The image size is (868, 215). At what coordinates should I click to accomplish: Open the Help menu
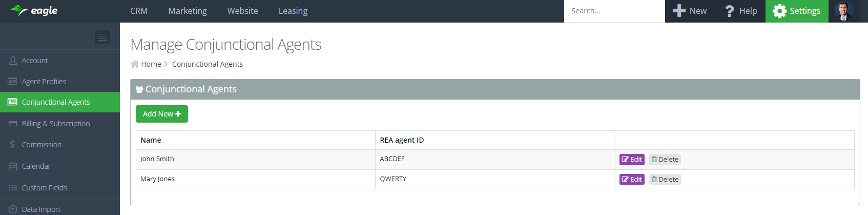click(741, 11)
